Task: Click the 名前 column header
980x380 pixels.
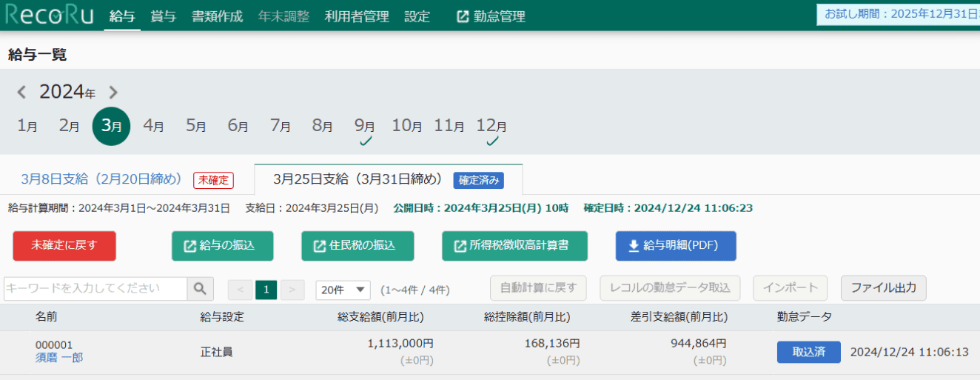Action: point(46,317)
